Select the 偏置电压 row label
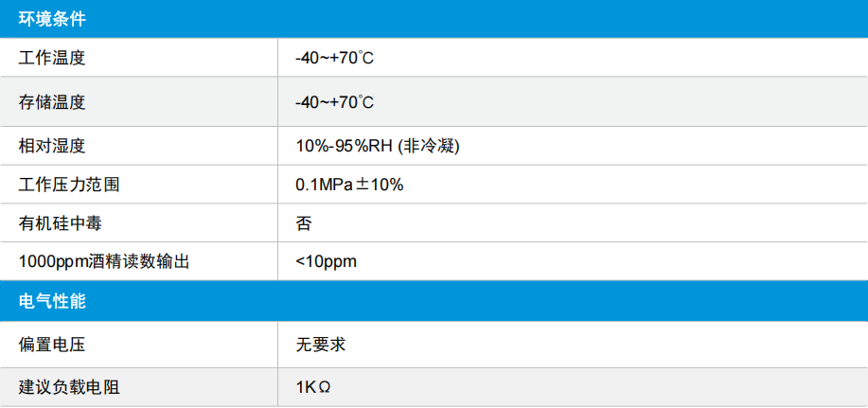Viewport: 868px width, 408px height. (52, 345)
